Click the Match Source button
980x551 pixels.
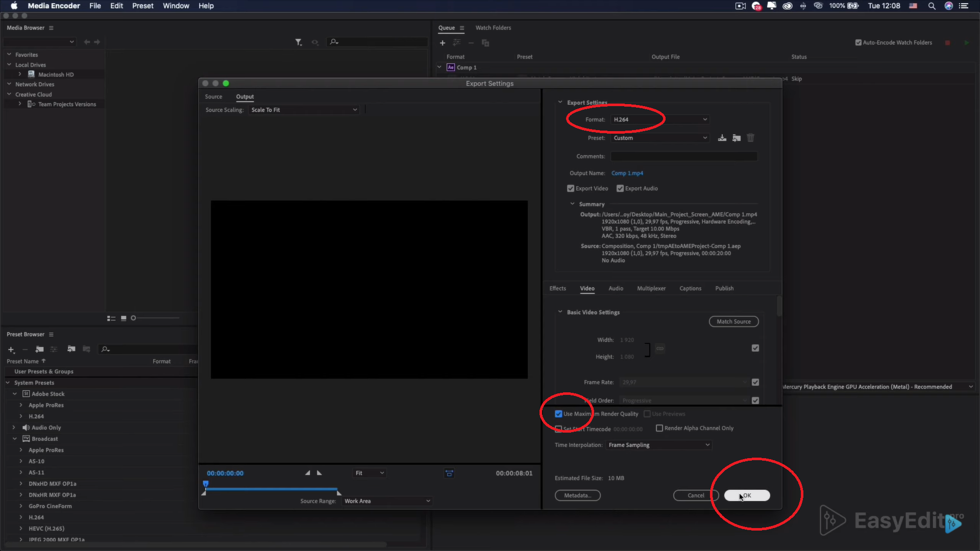point(733,321)
